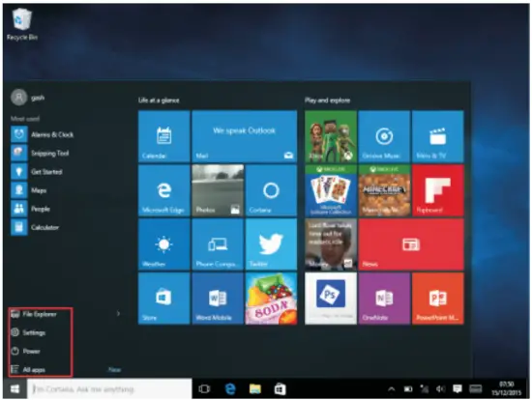Image resolution: width=532 pixels, height=400 pixels.
Task: Click the Windows Start button
Action: click(x=15, y=388)
